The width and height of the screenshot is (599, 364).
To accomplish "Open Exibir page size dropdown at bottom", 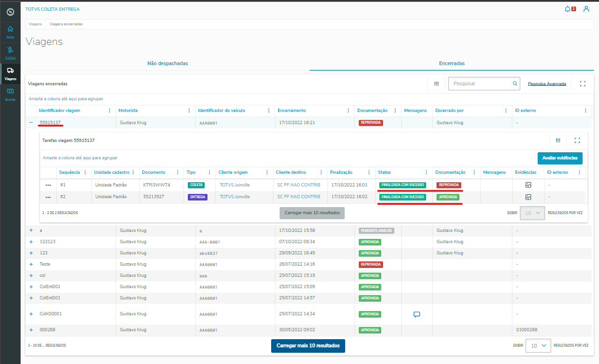I will point(538,345).
